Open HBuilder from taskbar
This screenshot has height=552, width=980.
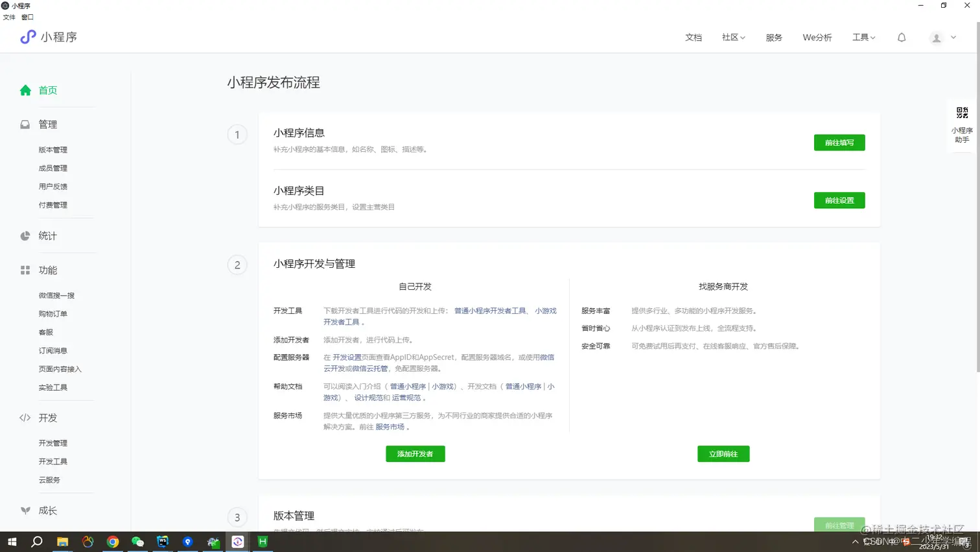(x=262, y=542)
